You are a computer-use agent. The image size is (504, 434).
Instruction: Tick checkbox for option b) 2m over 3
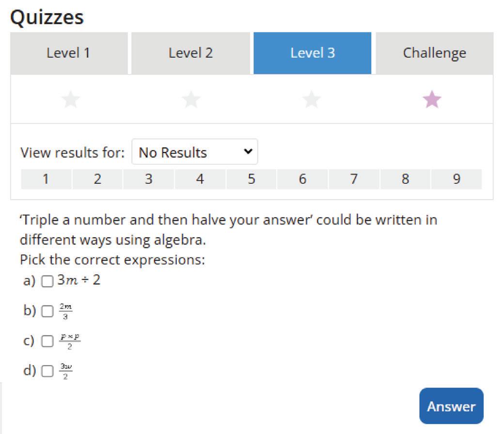pos(47,312)
